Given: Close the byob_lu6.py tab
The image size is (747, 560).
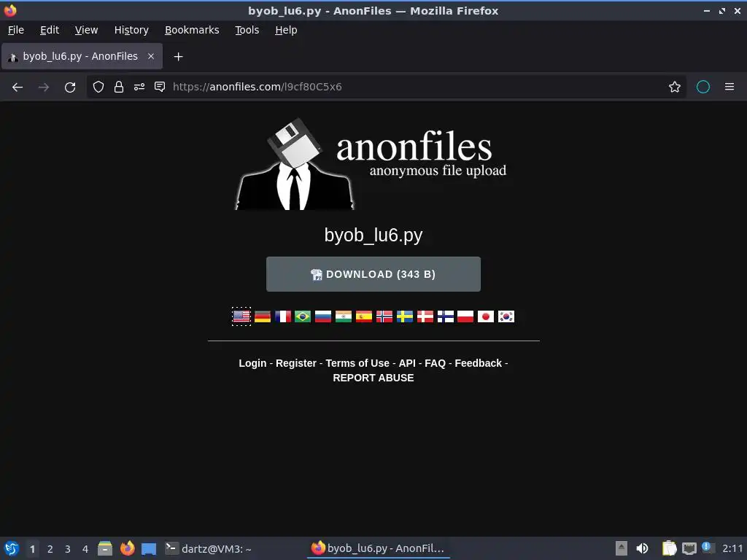Looking at the screenshot, I should pyautogui.click(x=150, y=56).
